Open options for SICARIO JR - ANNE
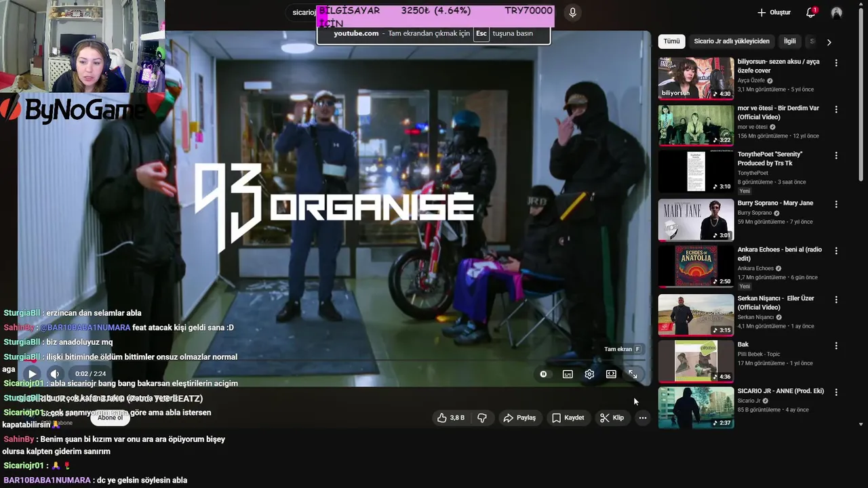This screenshot has width=868, height=488. [x=836, y=392]
